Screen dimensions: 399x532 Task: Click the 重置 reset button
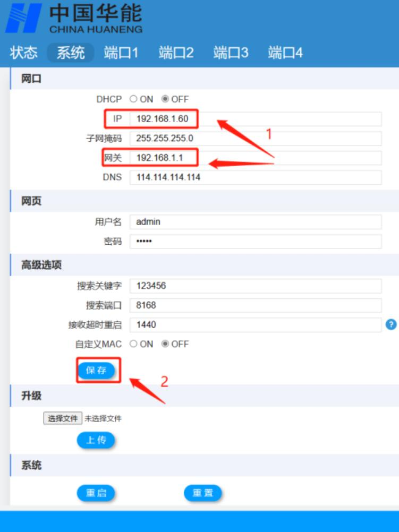(x=202, y=493)
